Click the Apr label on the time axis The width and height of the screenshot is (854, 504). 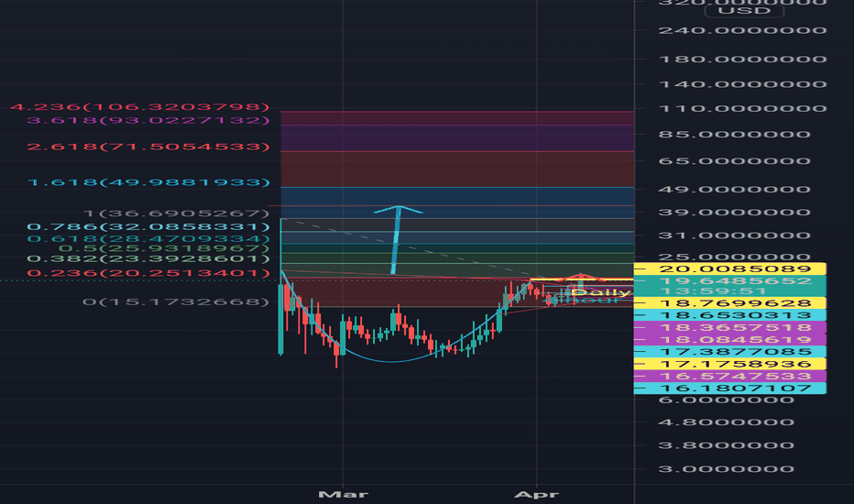[536, 495]
